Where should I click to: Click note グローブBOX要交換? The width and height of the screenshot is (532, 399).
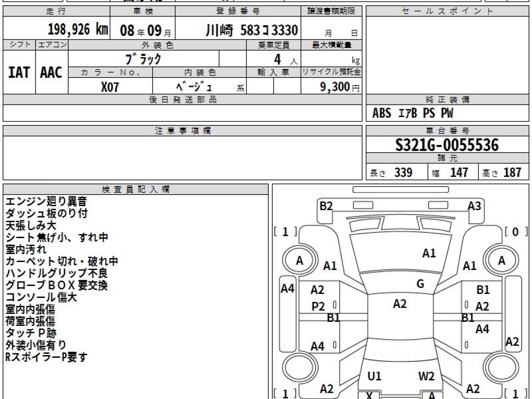pos(56,286)
